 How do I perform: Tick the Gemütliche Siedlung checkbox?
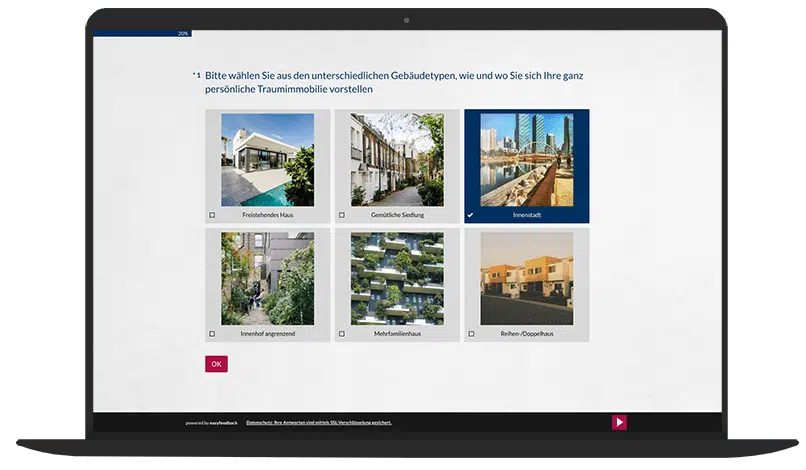(x=342, y=215)
